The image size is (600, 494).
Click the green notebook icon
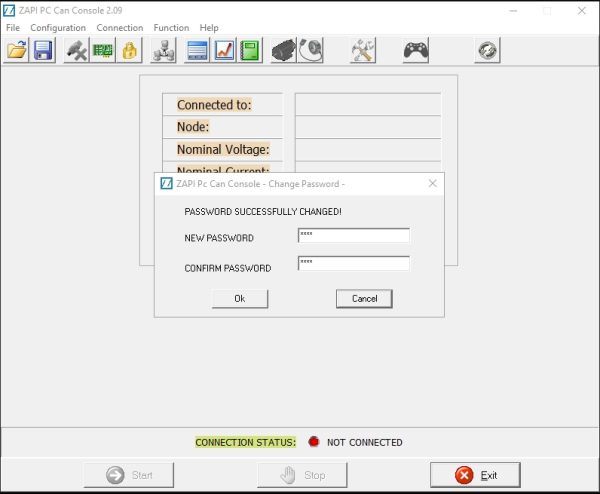pos(250,50)
